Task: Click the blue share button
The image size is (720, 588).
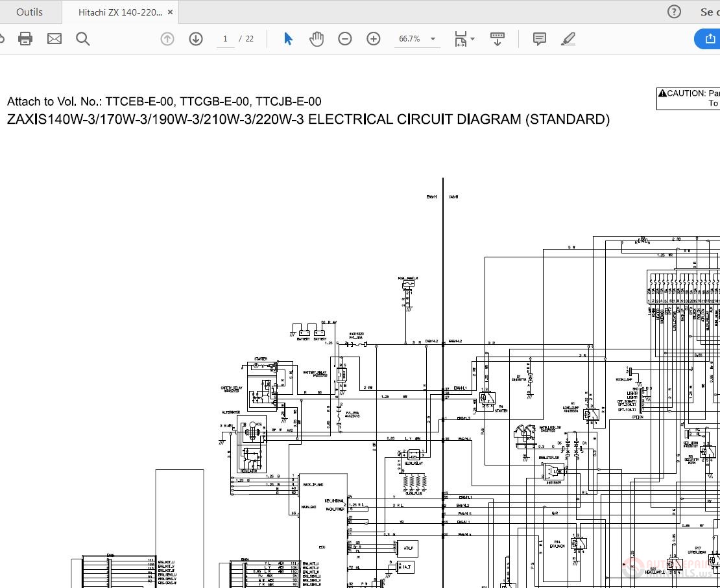Action: [708, 38]
